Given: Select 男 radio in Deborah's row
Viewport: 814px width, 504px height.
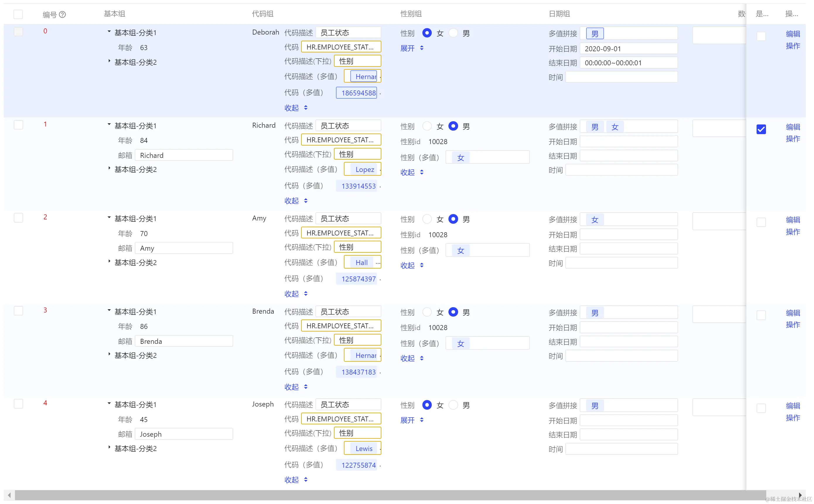Looking at the screenshot, I should click(x=453, y=33).
